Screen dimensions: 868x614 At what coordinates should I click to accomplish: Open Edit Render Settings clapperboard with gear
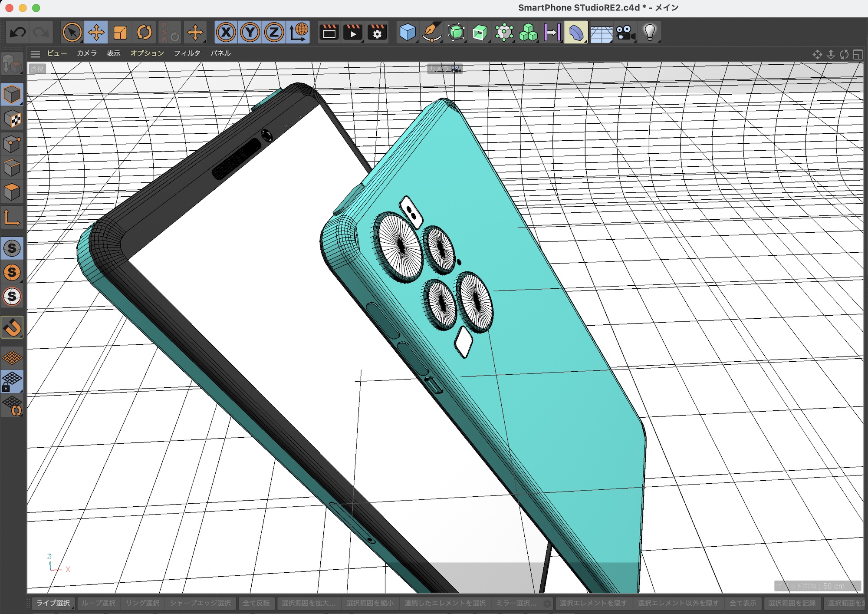(377, 32)
